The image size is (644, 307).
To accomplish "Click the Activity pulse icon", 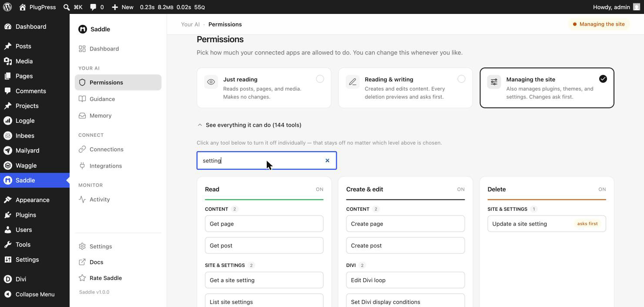I will click(82, 199).
